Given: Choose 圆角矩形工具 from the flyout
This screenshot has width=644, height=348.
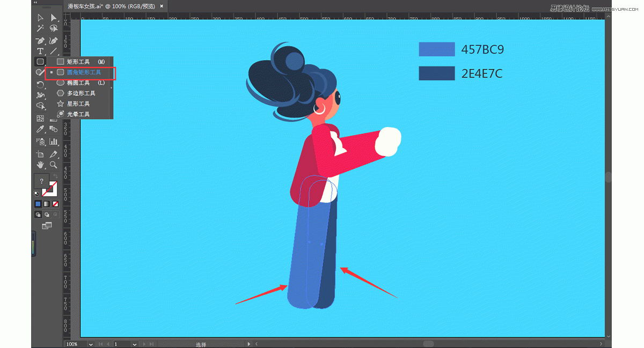Looking at the screenshot, I should [83, 72].
